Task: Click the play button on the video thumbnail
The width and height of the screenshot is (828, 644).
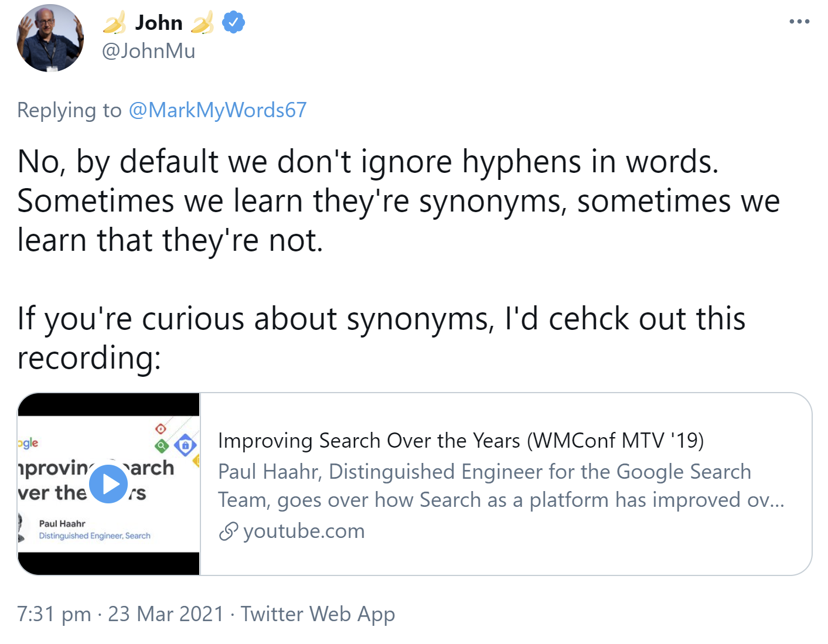Action: [x=108, y=484]
